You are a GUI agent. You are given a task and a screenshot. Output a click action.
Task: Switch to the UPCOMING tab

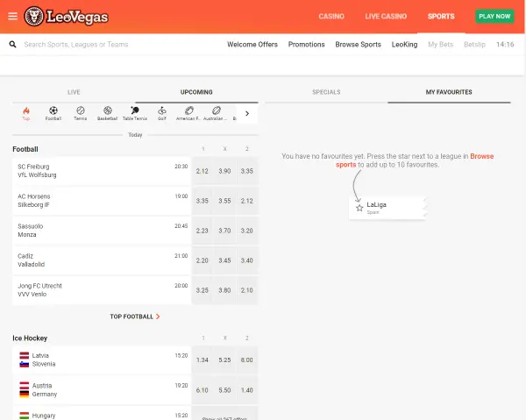196,92
